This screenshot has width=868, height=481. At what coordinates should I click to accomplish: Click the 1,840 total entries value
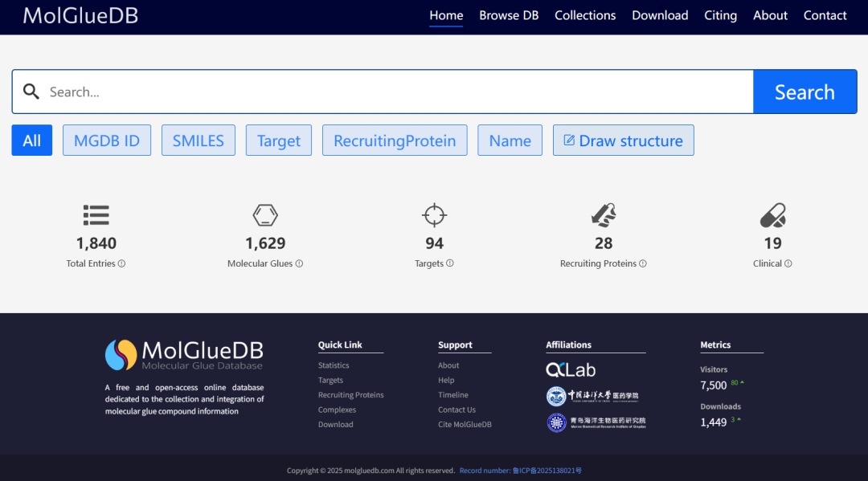pos(96,243)
